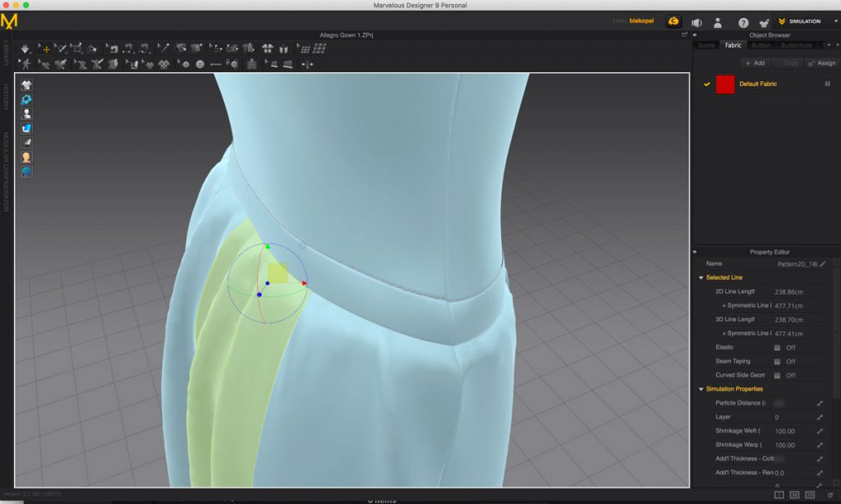The image size is (841, 504).
Task: Open the help question mark icon
Action: click(743, 22)
